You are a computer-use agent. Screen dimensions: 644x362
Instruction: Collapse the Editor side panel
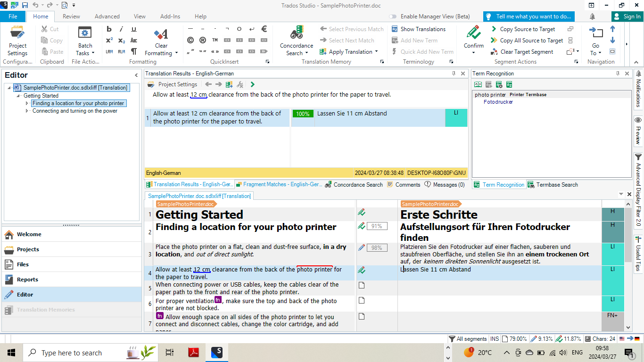point(136,75)
